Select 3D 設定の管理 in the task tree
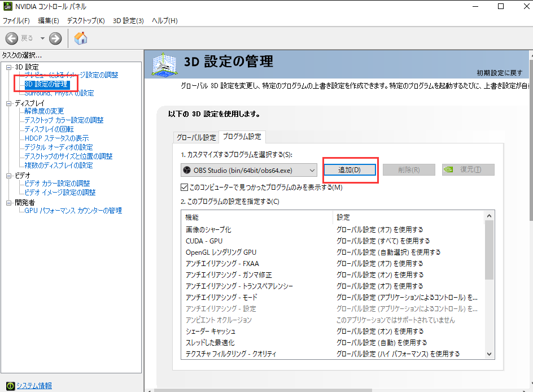The height and width of the screenshot is (392, 533). [x=47, y=84]
